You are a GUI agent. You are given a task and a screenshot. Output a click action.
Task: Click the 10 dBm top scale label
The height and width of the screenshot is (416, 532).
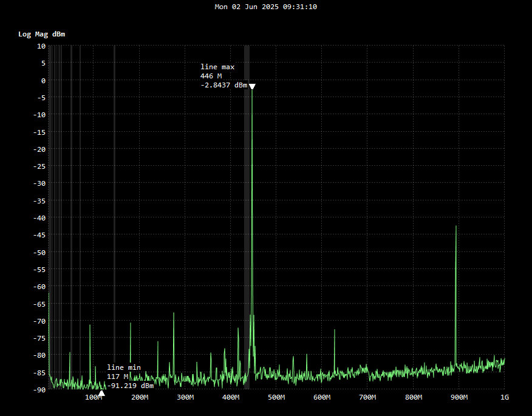pos(41,46)
